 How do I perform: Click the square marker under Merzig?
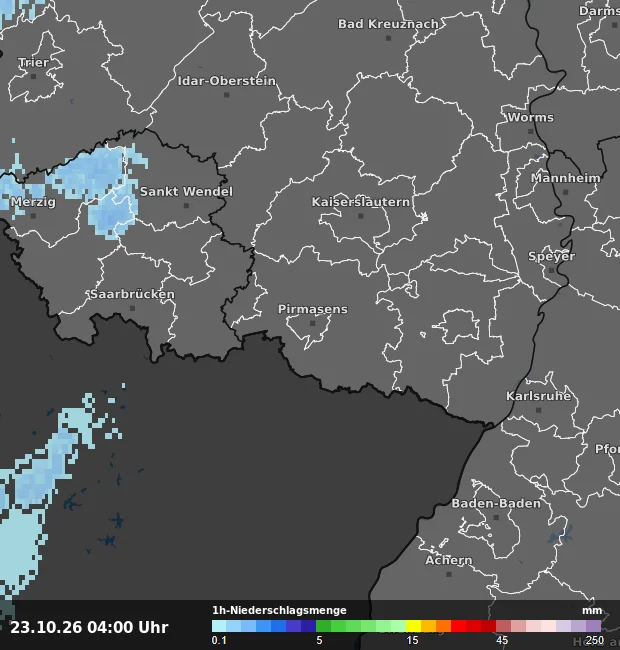33,216
